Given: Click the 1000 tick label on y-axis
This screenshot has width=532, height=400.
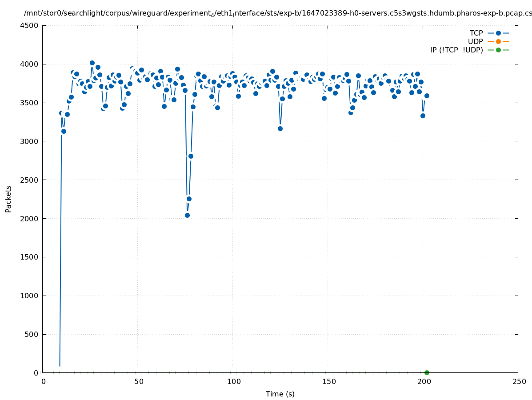Looking at the screenshot, I should click(30, 296).
